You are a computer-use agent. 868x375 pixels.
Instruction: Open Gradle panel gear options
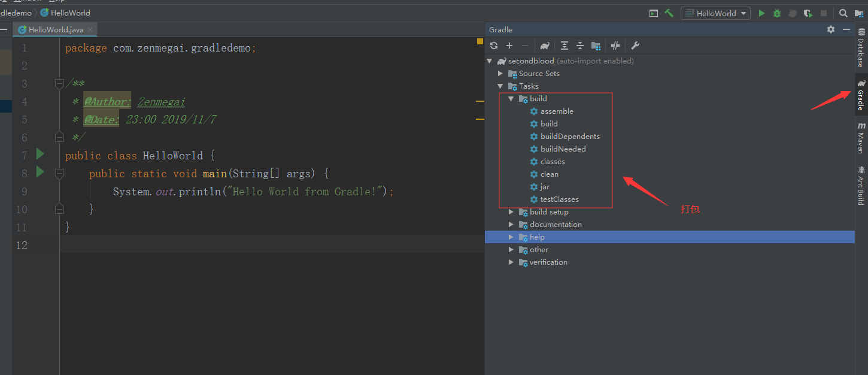830,29
